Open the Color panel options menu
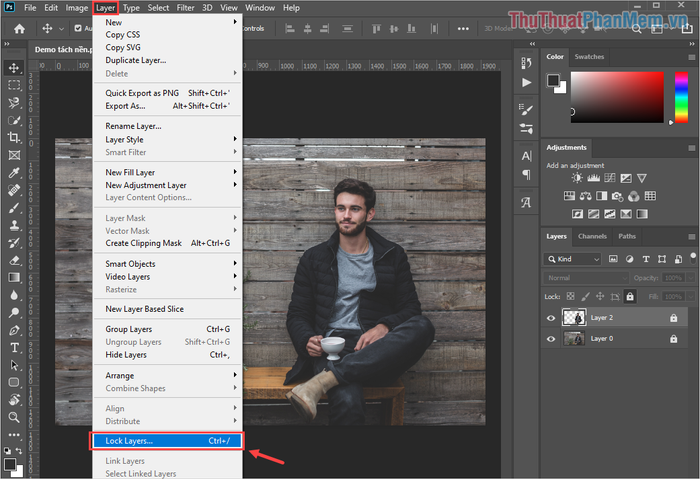 pyautogui.click(x=692, y=57)
